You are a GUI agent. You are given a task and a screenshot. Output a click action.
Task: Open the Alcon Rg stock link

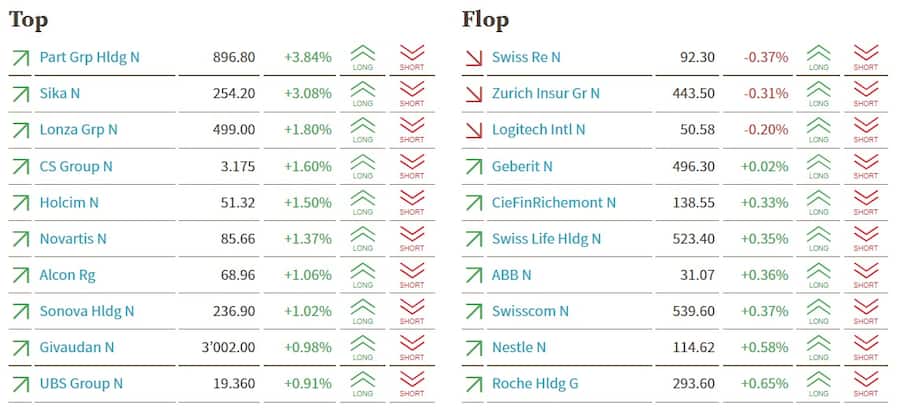pos(68,275)
